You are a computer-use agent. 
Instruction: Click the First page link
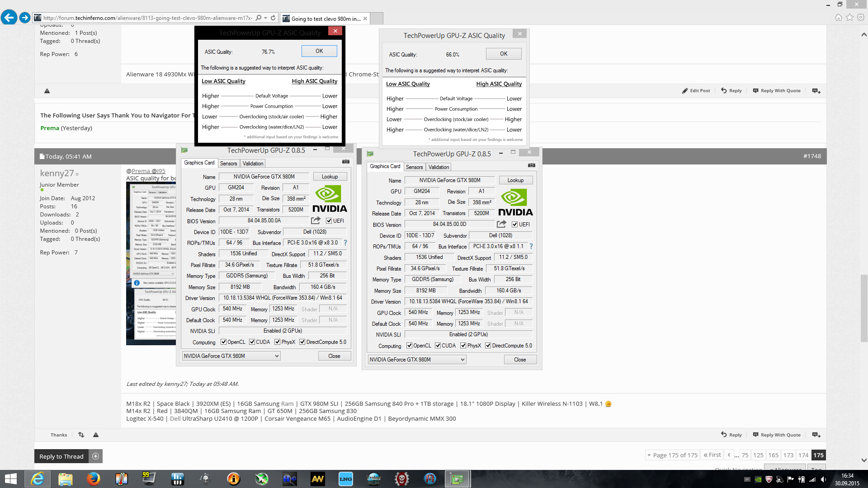click(712, 455)
